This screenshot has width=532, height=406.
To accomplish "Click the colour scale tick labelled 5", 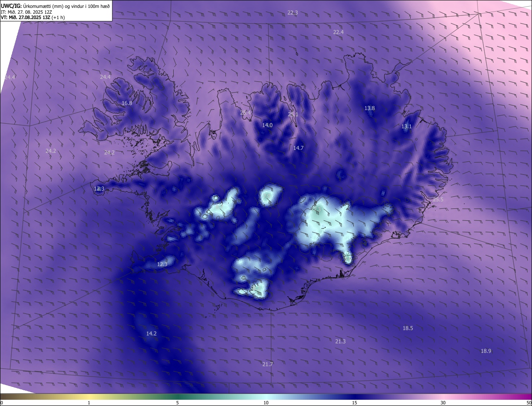I will pyautogui.click(x=177, y=403).
